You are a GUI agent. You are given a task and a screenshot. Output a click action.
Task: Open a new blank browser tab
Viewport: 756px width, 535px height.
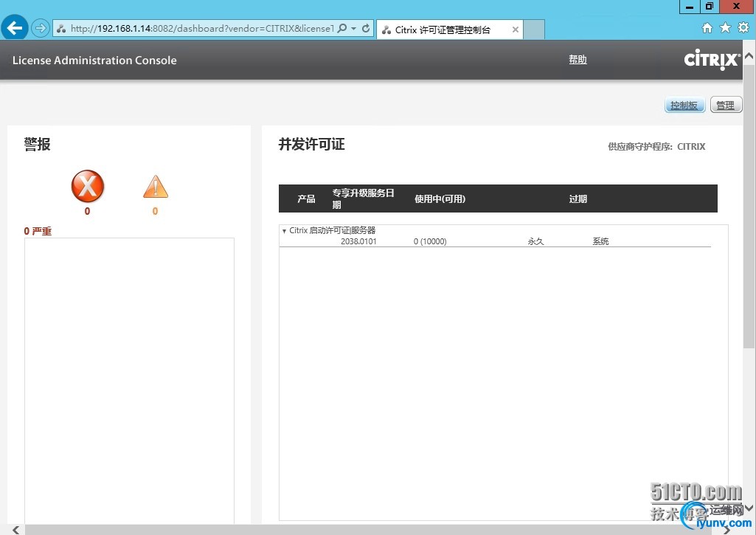tap(534, 30)
